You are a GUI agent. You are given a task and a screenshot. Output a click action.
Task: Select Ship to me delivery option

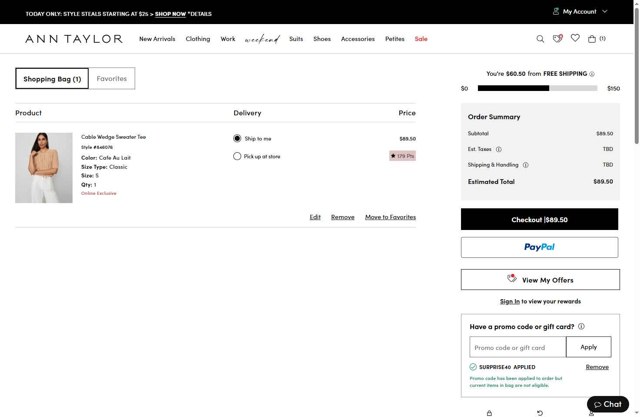tap(237, 138)
